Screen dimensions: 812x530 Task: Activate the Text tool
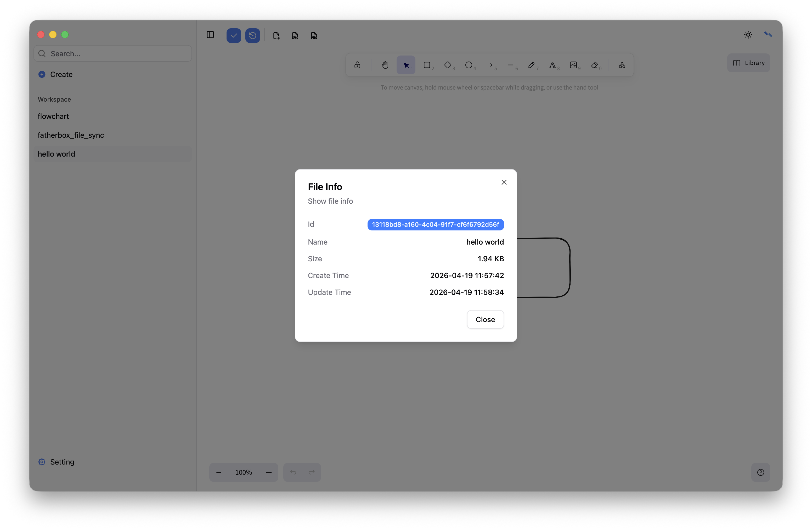(x=552, y=65)
